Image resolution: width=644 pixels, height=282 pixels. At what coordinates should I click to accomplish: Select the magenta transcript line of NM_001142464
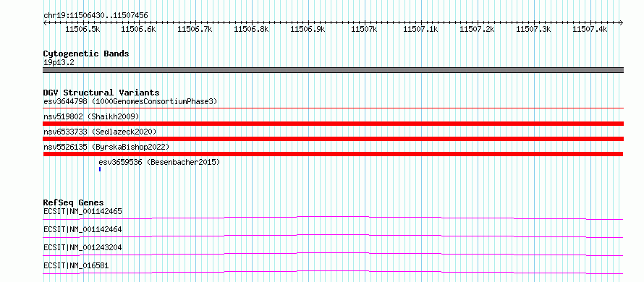pyautogui.click(x=334, y=236)
